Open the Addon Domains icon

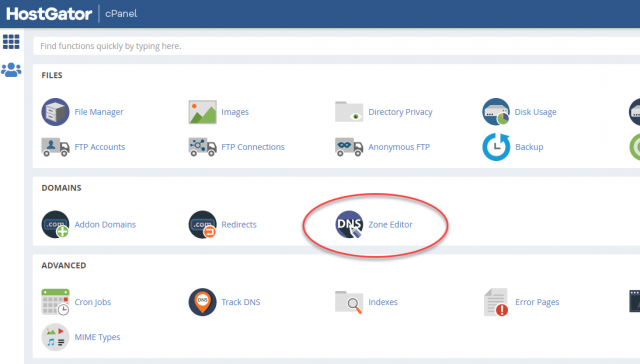(x=55, y=224)
